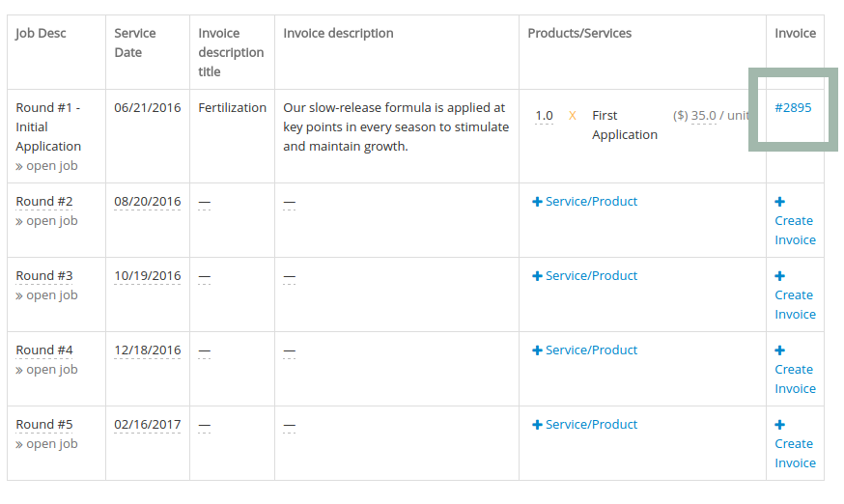Viewport: 844px width, 504px height.
Task: Click plus icon for Round #5 Service/Product
Action: click(537, 424)
